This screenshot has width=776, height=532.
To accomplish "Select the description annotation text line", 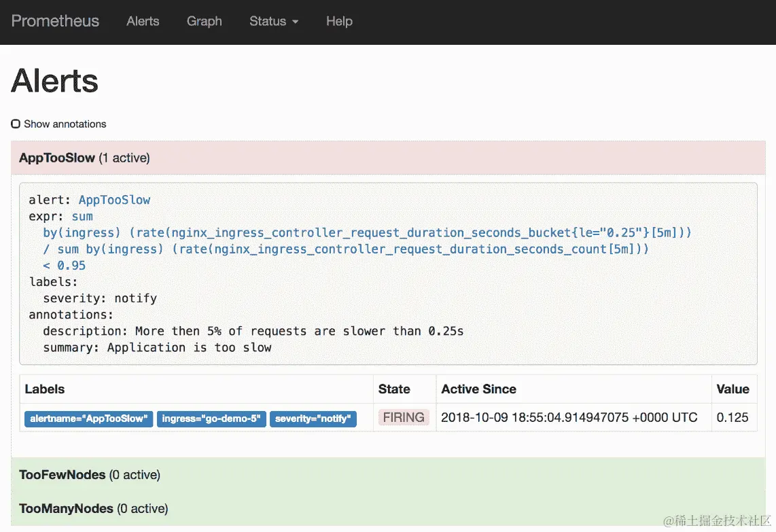I will [x=253, y=331].
